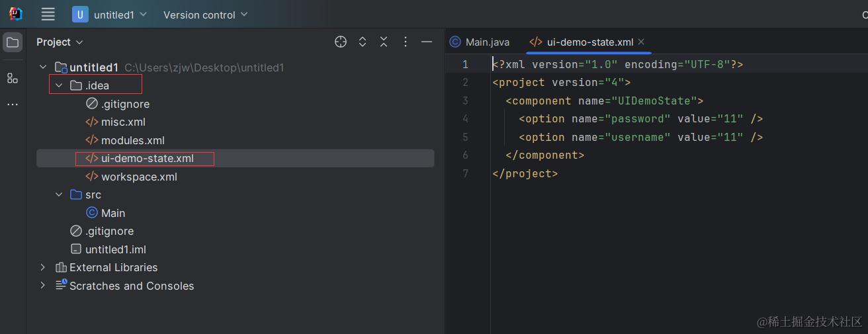Viewport: 868px width, 334px height.
Task: Click <project version="4"> opening tag
Action: [562, 82]
